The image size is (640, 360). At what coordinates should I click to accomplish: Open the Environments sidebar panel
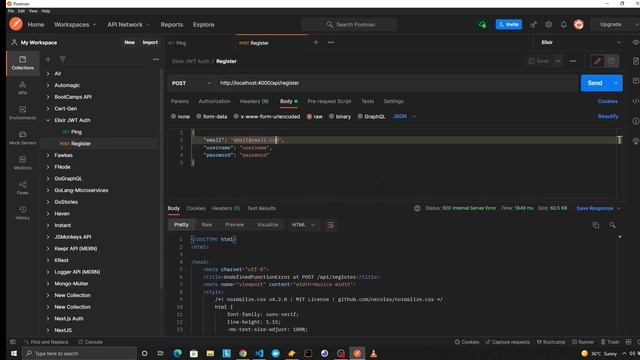click(22, 113)
